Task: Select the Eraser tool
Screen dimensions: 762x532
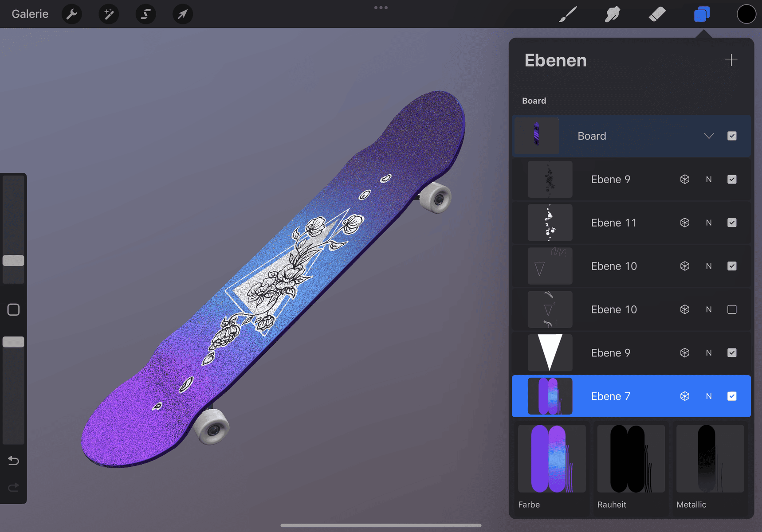Action: 657,14
